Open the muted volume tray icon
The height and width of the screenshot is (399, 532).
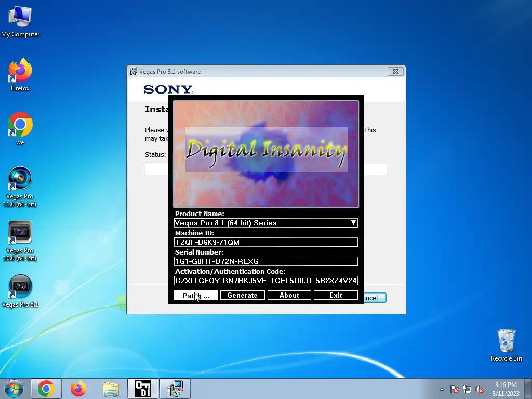coord(480,390)
